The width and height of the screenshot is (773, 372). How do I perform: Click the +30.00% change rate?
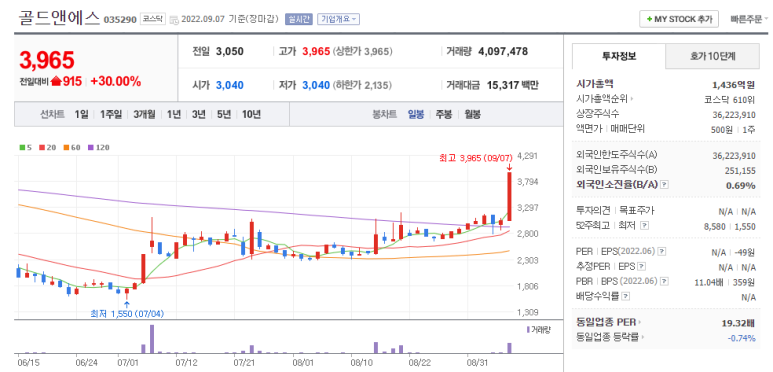pyautogui.click(x=115, y=82)
